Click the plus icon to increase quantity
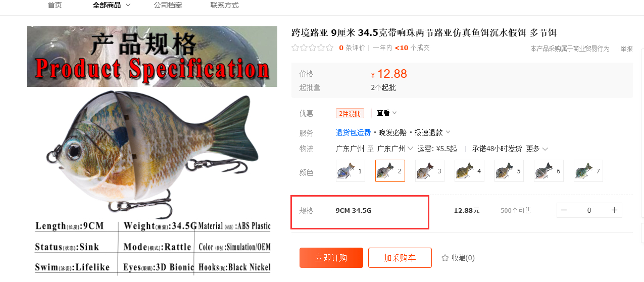 [614, 210]
